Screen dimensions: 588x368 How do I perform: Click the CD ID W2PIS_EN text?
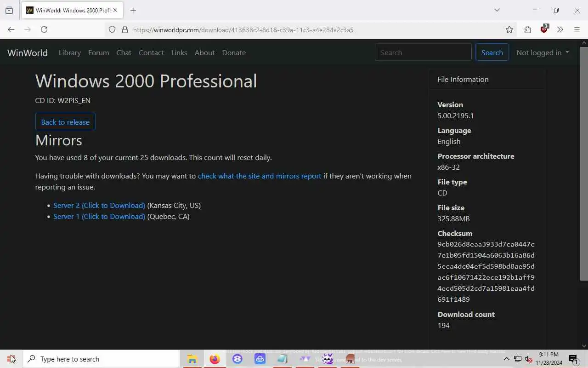63,100
